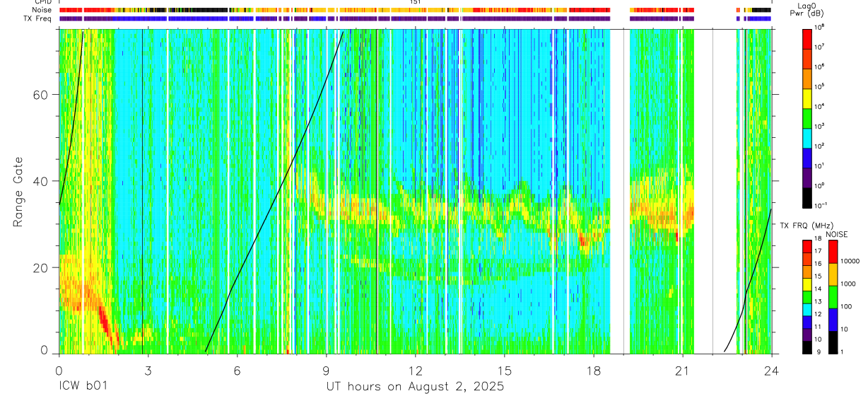Click the '24' tick on the time axis
The image size is (868, 401).
coord(772,371)
